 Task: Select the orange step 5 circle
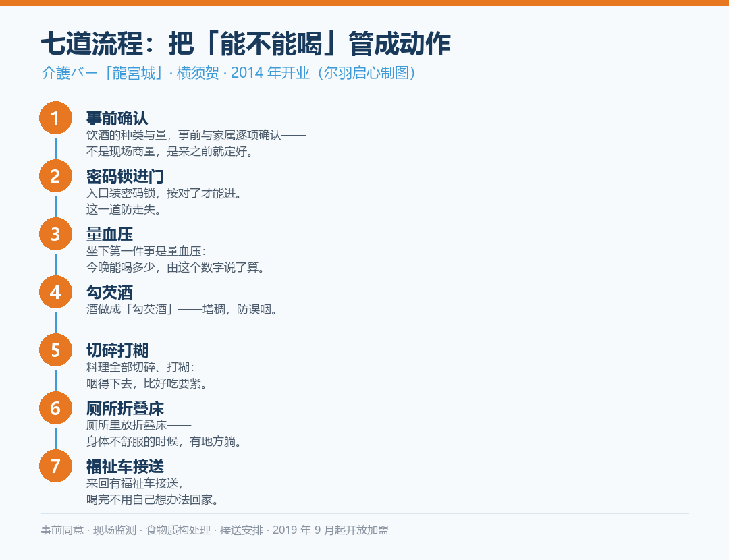(x=56, y=350)
